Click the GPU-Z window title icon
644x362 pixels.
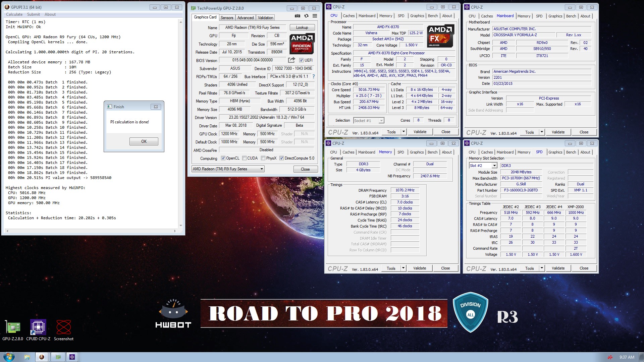[193, 8]
